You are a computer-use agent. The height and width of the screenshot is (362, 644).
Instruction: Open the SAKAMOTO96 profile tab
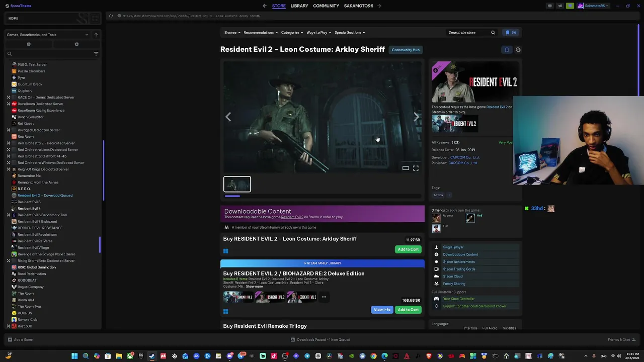tap(359, 6)
